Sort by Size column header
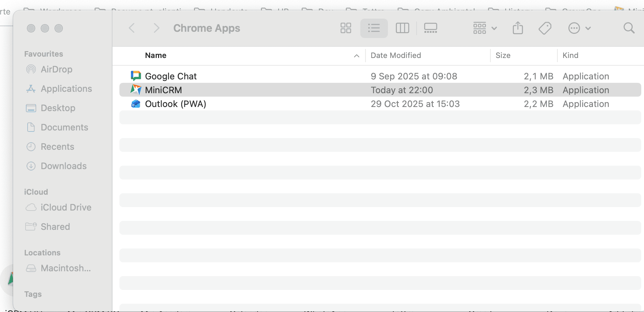Viewport: 644px width, 312px height. 503,56
